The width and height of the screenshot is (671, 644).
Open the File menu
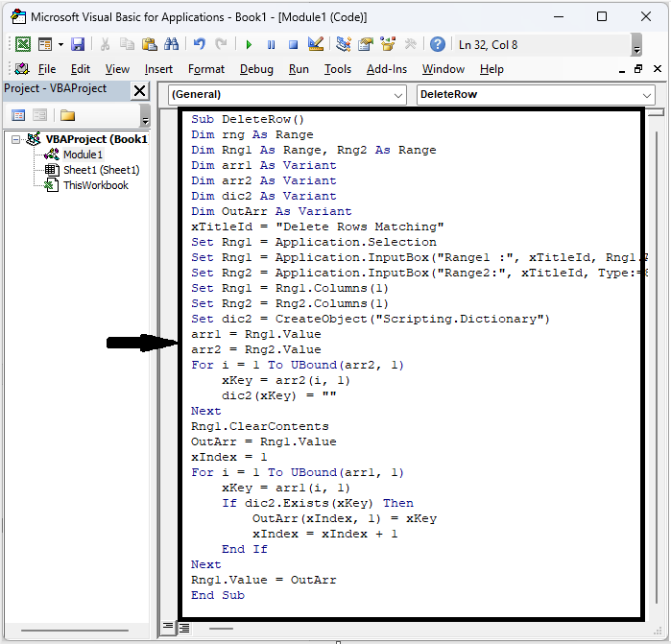tap(47, 69)
